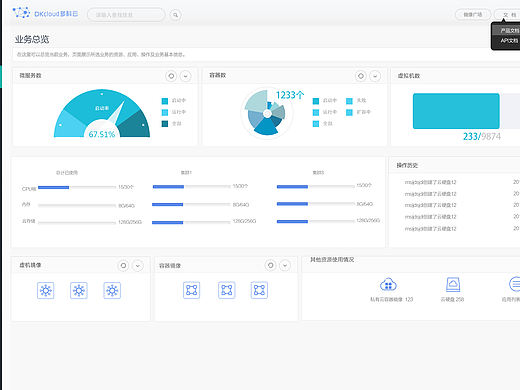This screenshot has height=390, width=520.
Task: Click the 私有云容器镜像 123 label
Action: (x=391, y=299)
